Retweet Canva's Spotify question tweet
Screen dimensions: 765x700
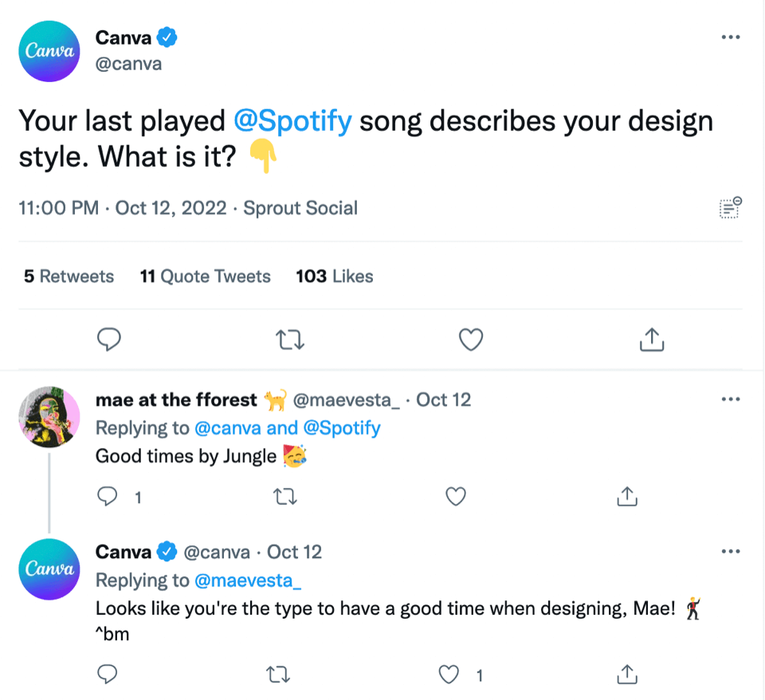[290, 339]
